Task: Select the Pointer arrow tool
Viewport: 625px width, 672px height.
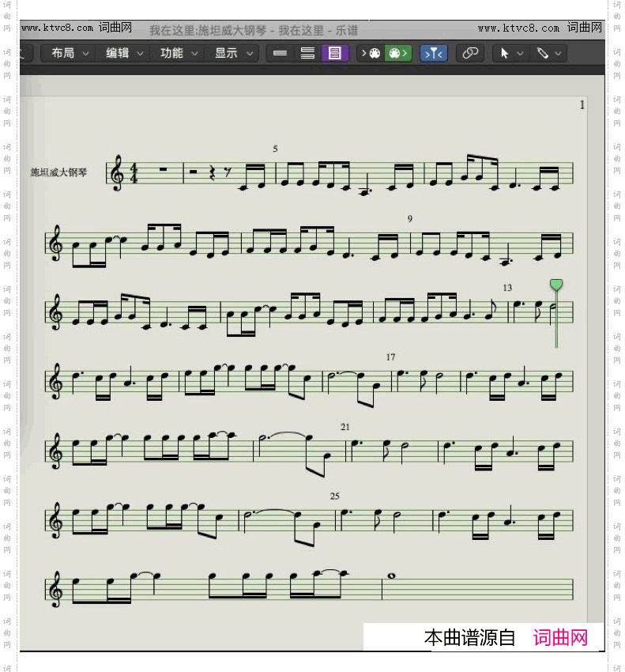Action: point(504,53)
